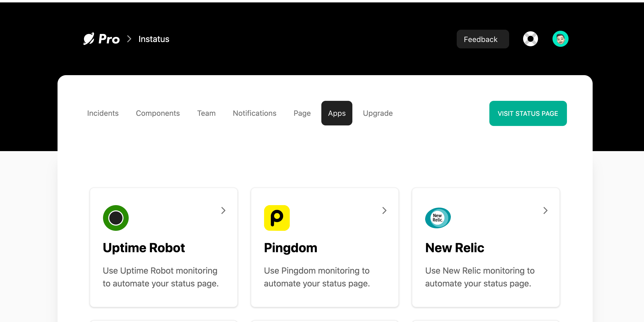Click the Feedback button
644x322 pixels.
pos(483,39)
